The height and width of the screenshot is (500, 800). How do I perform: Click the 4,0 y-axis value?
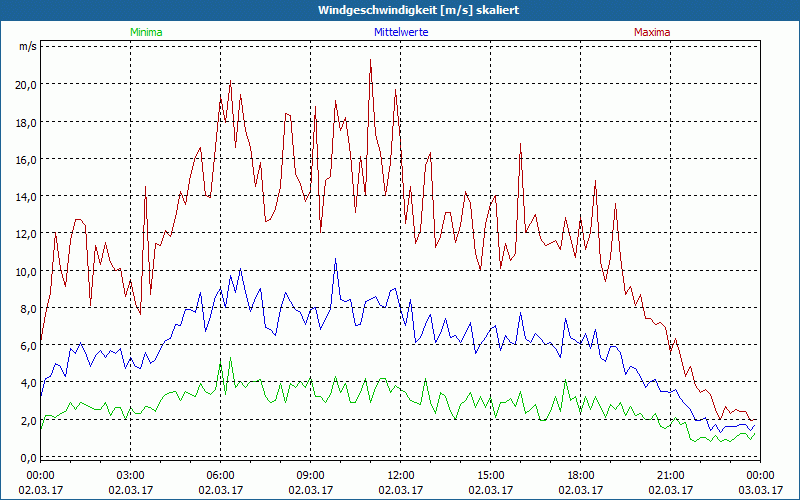pos(28,383)
